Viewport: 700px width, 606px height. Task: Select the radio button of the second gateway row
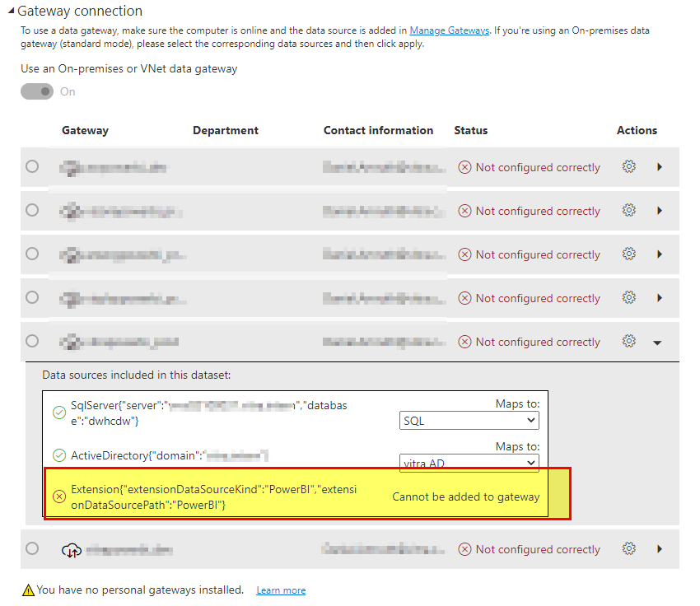pos(32,210)
